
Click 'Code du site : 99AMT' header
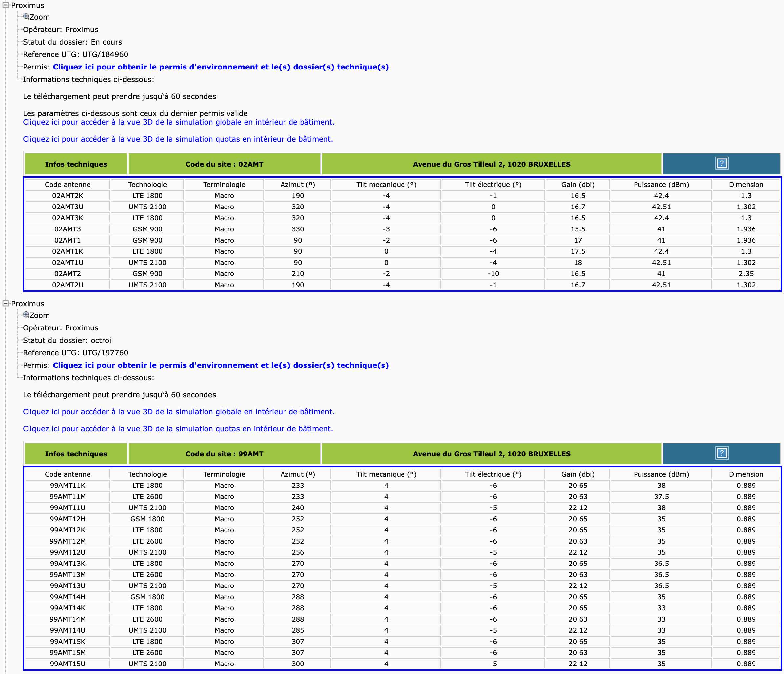[x=225, y=454]
